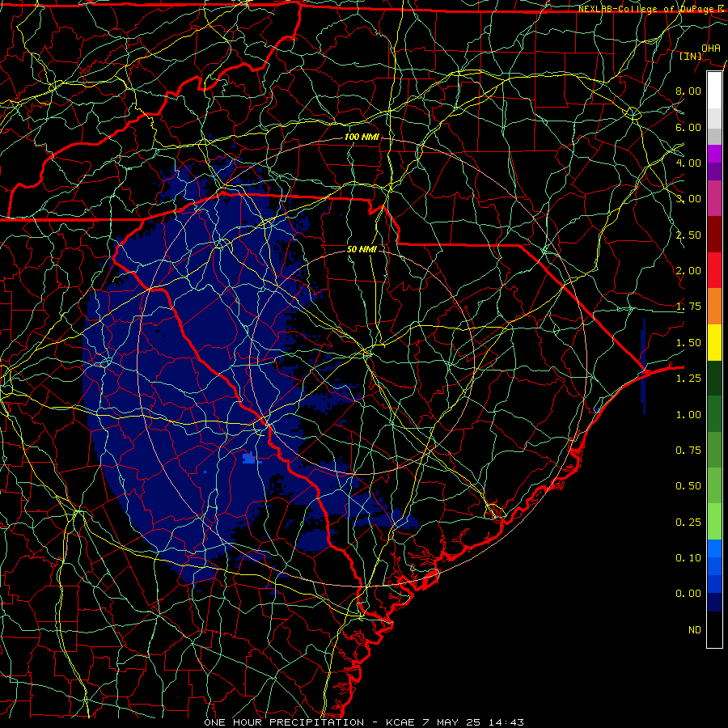
Task: Click the small light-blue precipitation patch on map
Action: (x=249, y=459)
